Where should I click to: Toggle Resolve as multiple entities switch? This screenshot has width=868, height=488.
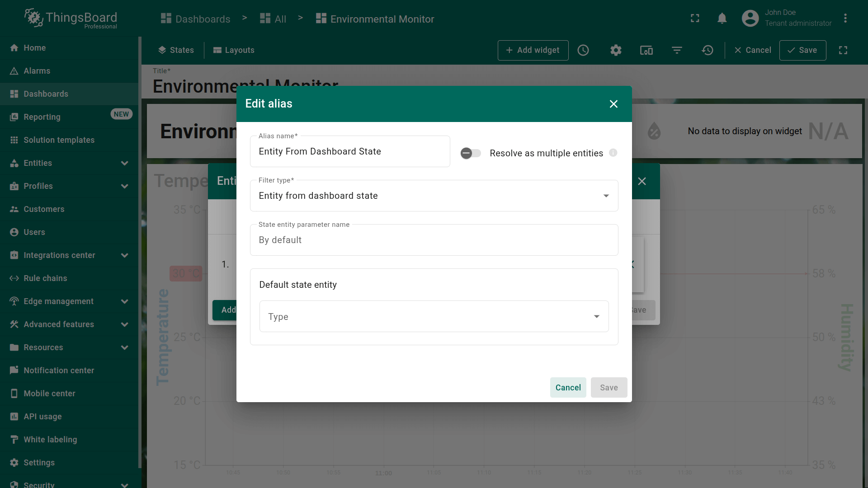coord(471,153)
